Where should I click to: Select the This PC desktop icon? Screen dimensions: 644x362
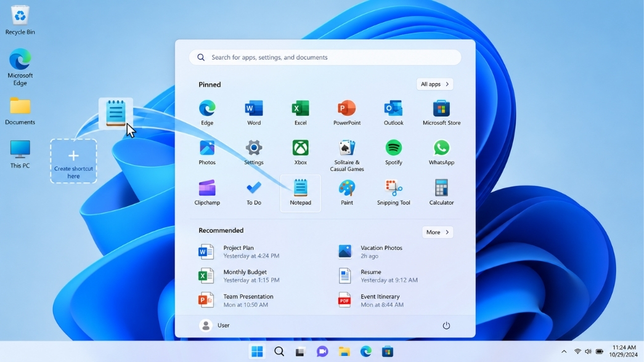coord(20,155)
